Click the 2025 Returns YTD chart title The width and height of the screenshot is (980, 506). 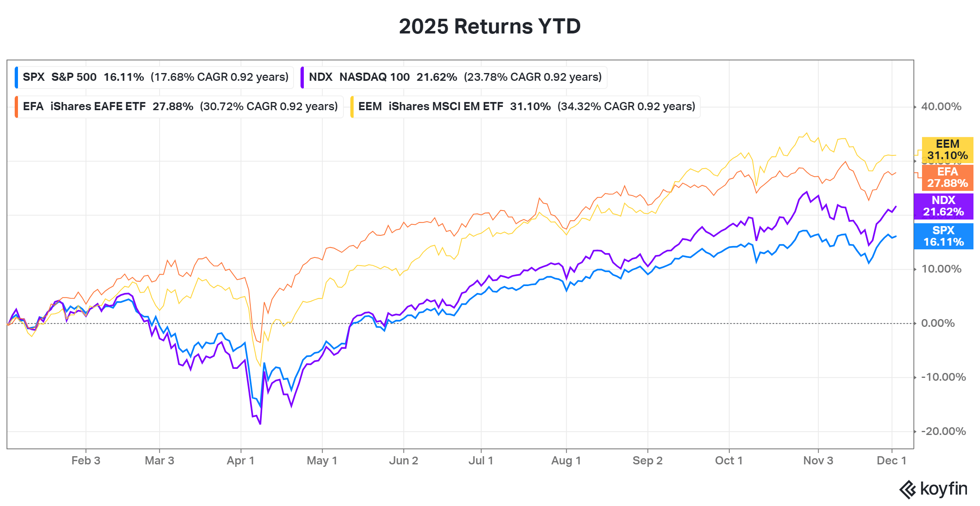[x=490, y=27]
